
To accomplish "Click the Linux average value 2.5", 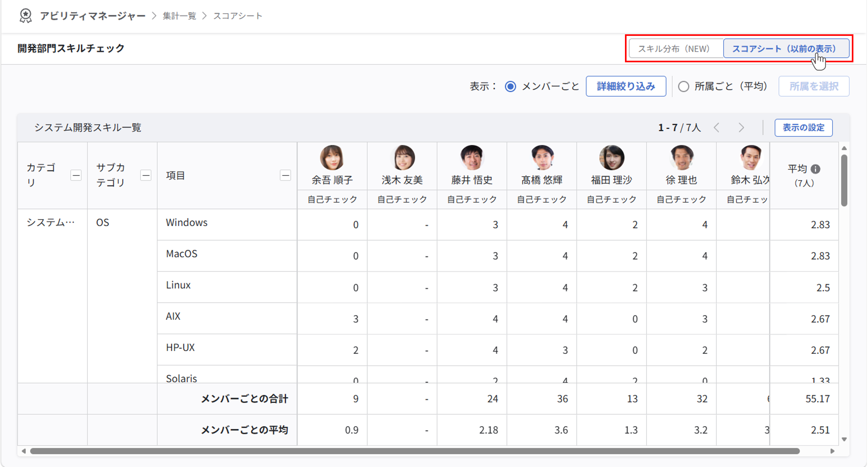I will [823, 288].
